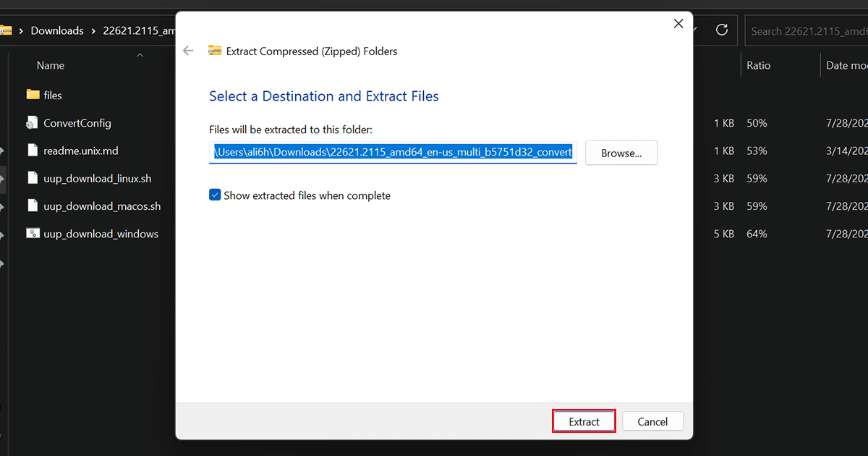Viewport: 868px width, 456px height.
Task: Collapse the Name column sort arrow
Action: coord(140,55)
